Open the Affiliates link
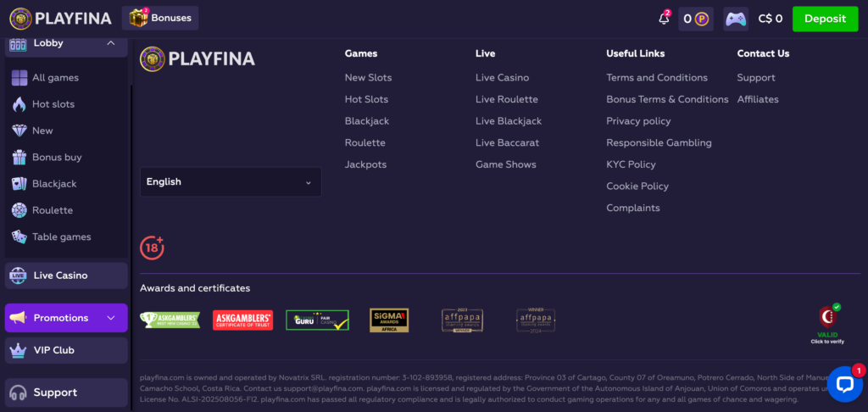This screenshot has width=868, height=412. pos(757,99)
